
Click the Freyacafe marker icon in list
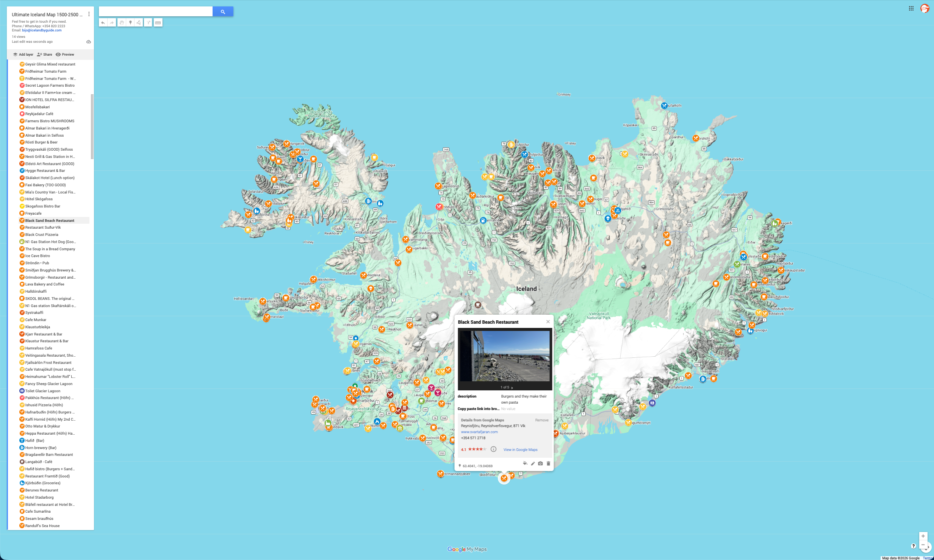22,214
